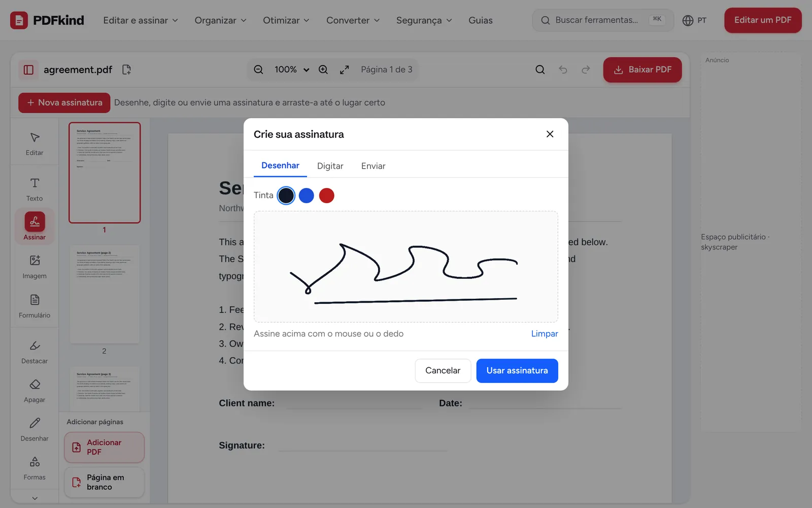Select the Editar cursor tool
The height and width of the screenshot is (508, 812).
point(35,144)
